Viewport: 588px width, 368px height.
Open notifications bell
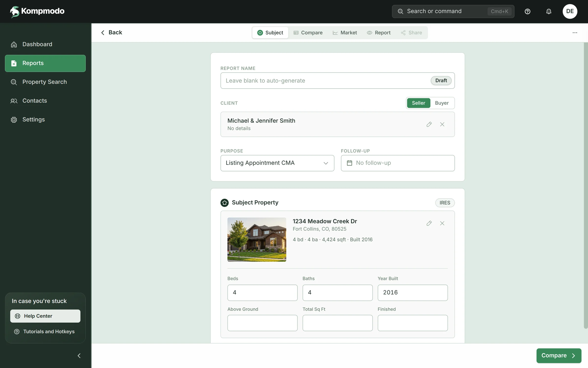(549, 12)
